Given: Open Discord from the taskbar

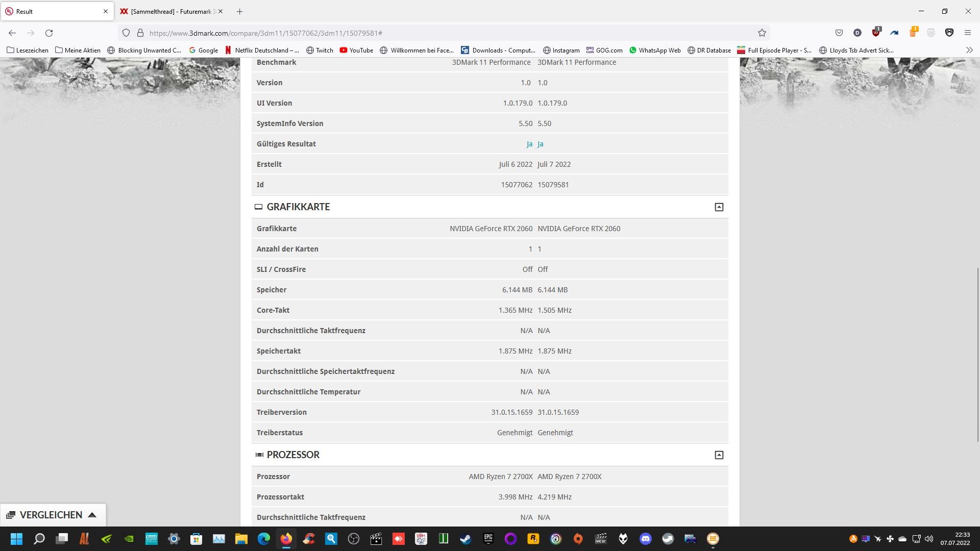Looking at the screenshot, I should (645, 539).
